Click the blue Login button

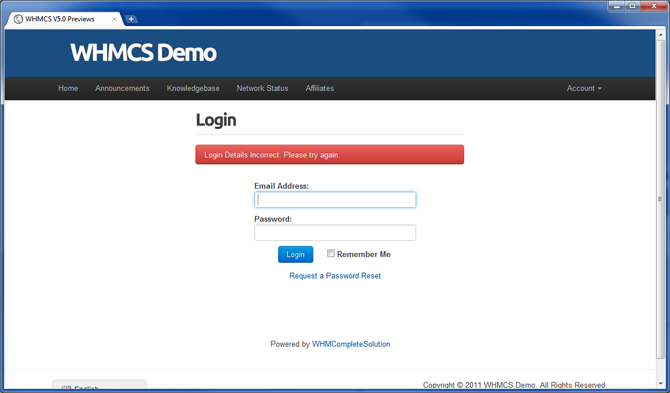coord(295,254)
